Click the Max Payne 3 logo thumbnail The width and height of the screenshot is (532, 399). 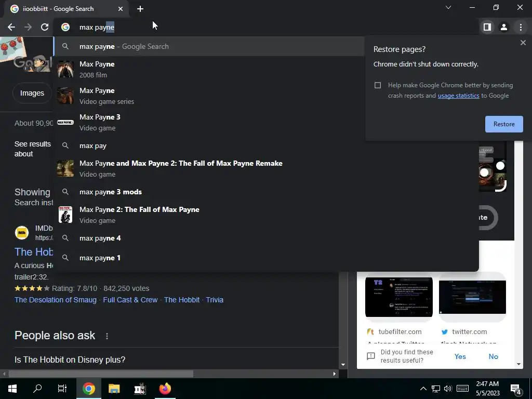tap(65, 122)
